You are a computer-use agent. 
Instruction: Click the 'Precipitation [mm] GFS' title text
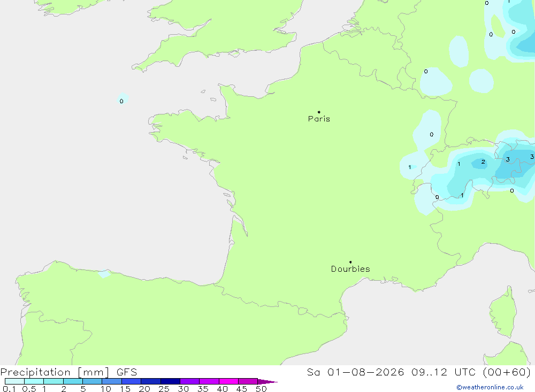(68, 372)
